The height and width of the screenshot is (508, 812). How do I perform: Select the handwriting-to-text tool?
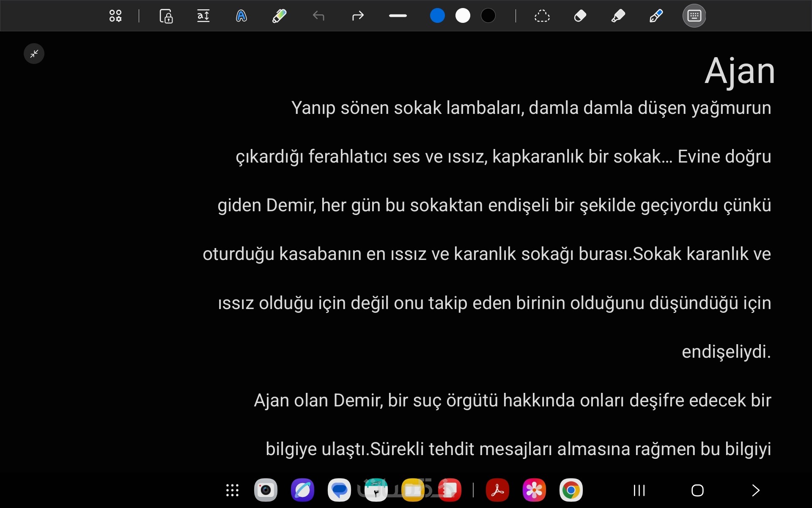pos(241,16)
